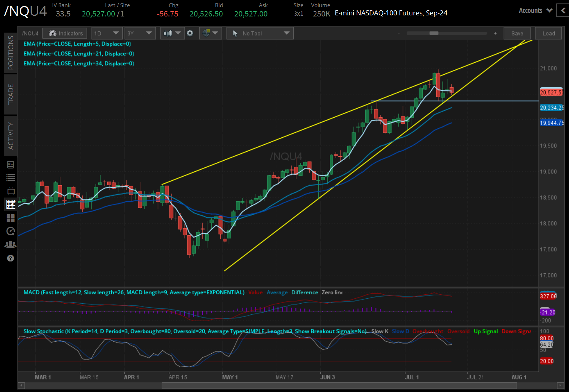Viewport: 569px width, 392px height.
Task: Switch to the POSITIONS side tab
Action: [11, 53]
